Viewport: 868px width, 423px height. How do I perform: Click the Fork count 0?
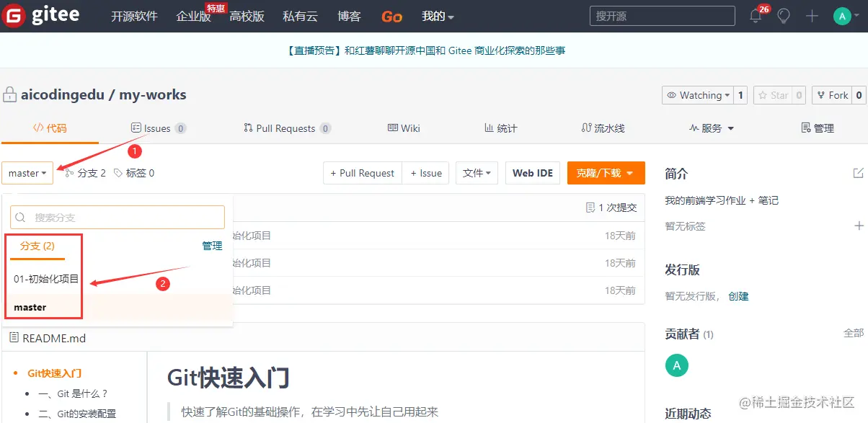(859, 95)
